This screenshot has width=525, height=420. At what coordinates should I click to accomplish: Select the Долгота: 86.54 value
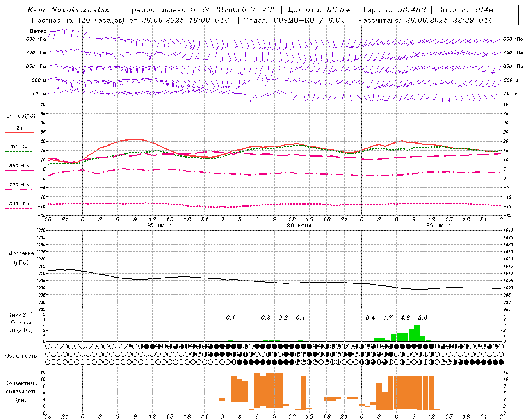[319, 10]
